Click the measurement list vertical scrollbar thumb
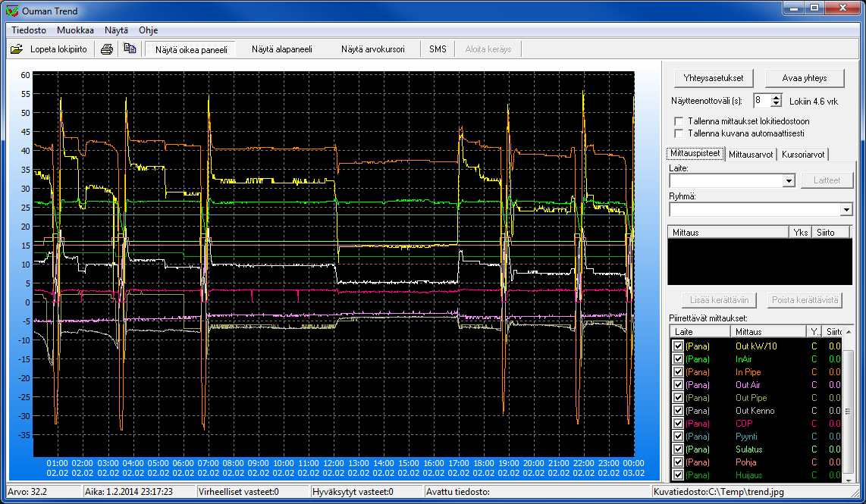 (x=848, y=411)
